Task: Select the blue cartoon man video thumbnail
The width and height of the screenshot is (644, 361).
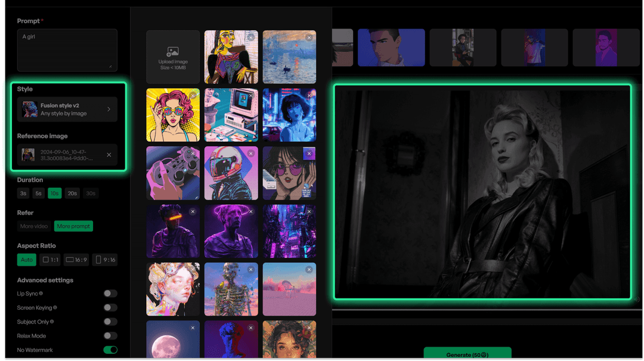Action: click(x=391, y=47)
